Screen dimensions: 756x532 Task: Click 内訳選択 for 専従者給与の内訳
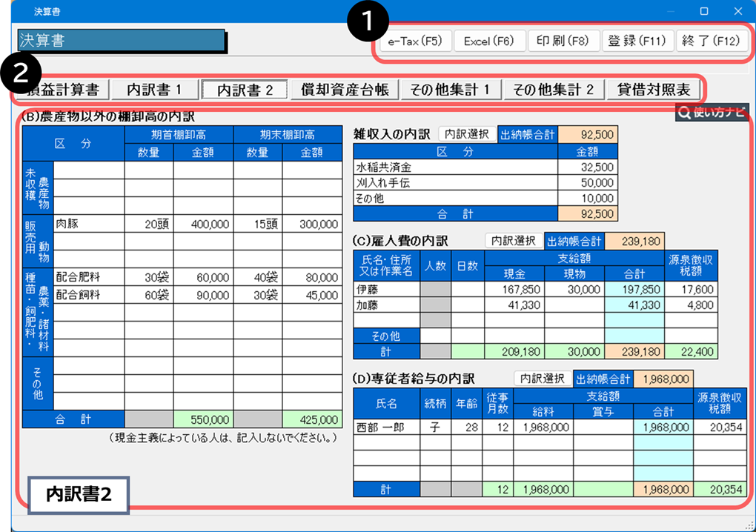tap(543, 379)
